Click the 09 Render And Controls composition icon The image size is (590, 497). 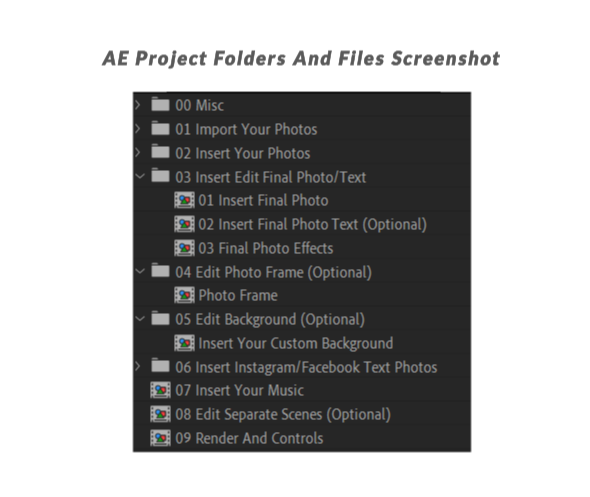pyautogui.click(x=160, y=438)
